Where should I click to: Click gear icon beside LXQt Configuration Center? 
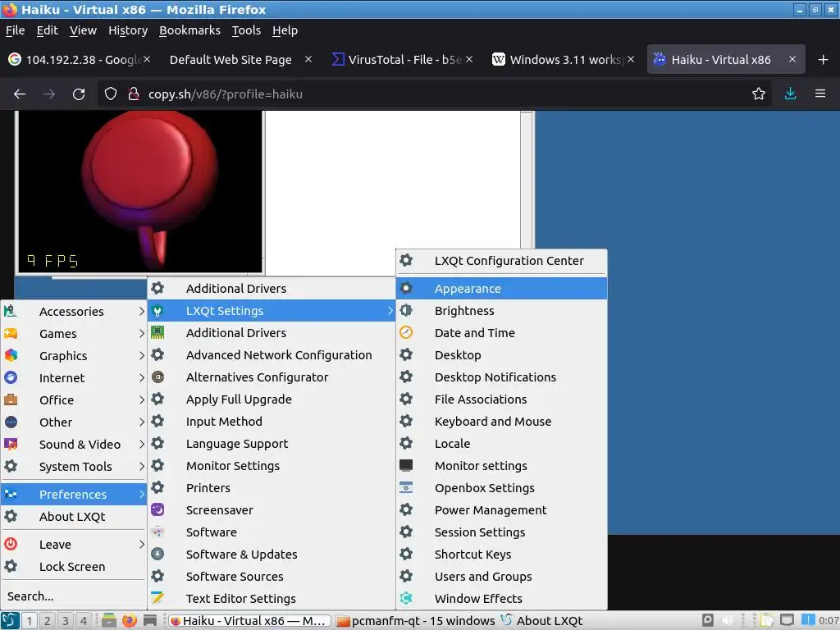tap(406, 260)
